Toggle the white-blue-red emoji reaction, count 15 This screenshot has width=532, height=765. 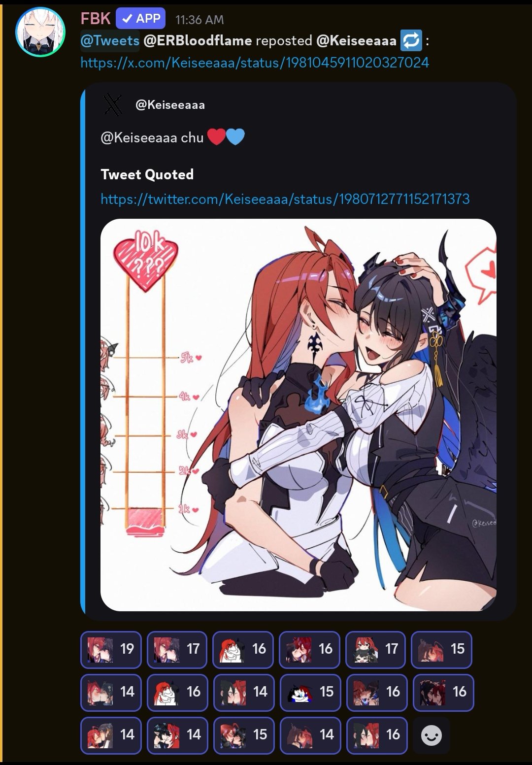310,693
